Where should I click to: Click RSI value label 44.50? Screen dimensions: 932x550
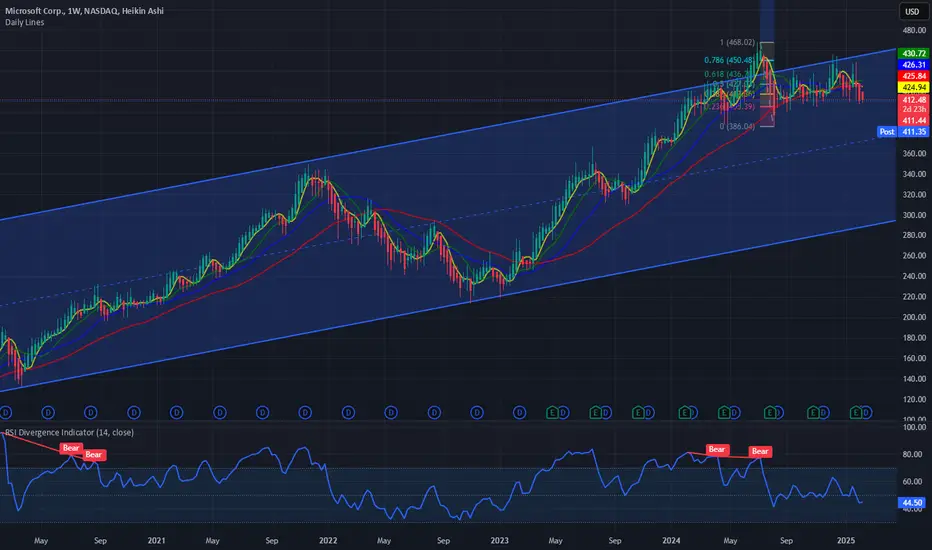[912, 503]
